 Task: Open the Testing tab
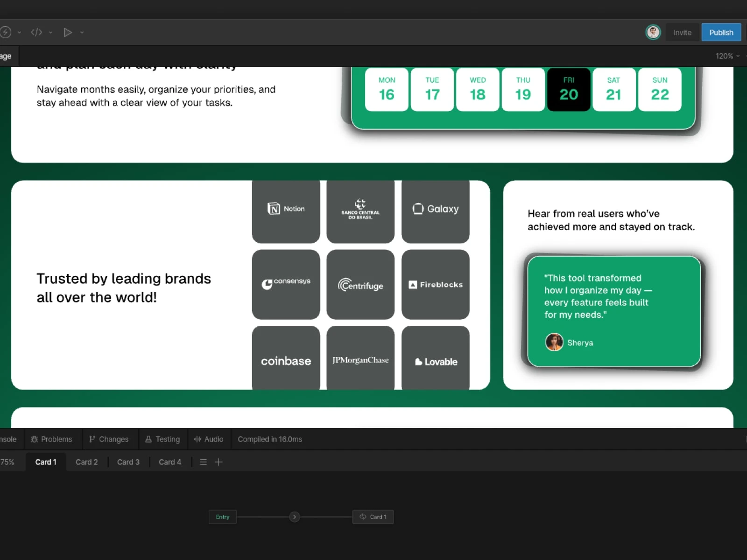coord(162,439)
